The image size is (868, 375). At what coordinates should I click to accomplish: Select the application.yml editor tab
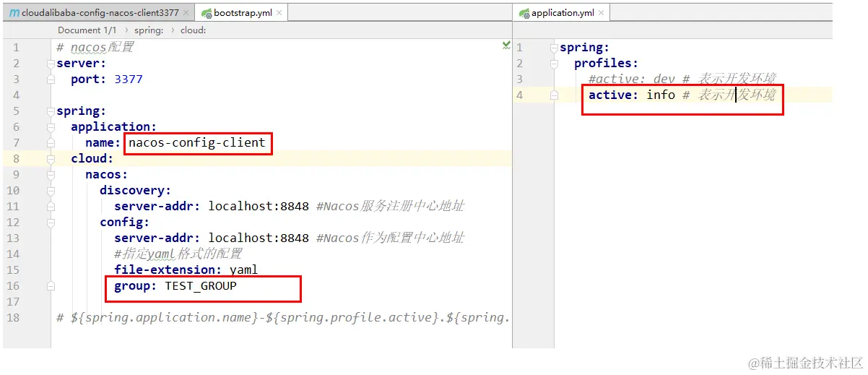click(x=562, y=12)
